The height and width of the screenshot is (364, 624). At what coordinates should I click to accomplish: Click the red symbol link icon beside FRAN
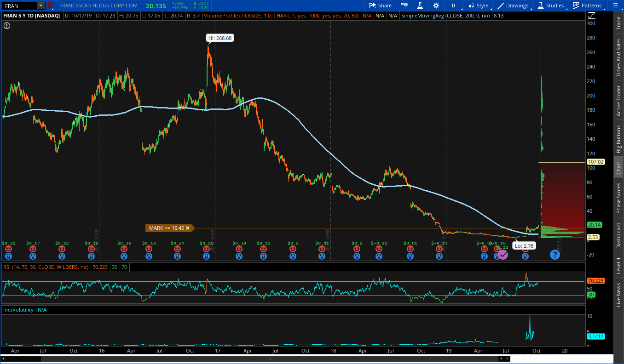50,6
